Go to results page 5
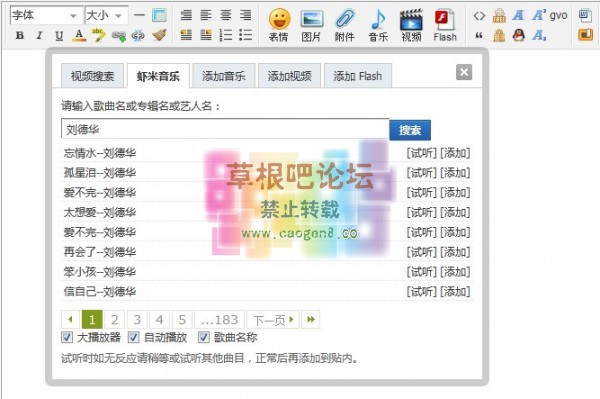This screenshot has width=600, height=399. [182, 319]
